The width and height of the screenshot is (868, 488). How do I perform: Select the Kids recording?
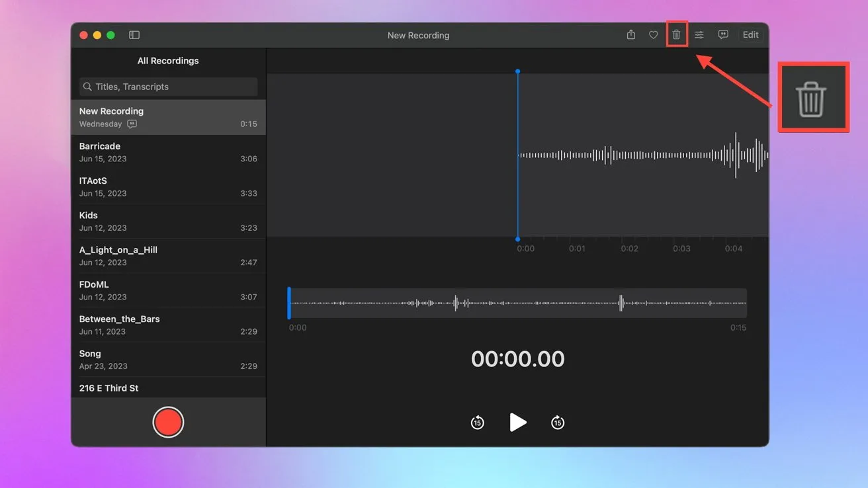click(168, 222)
